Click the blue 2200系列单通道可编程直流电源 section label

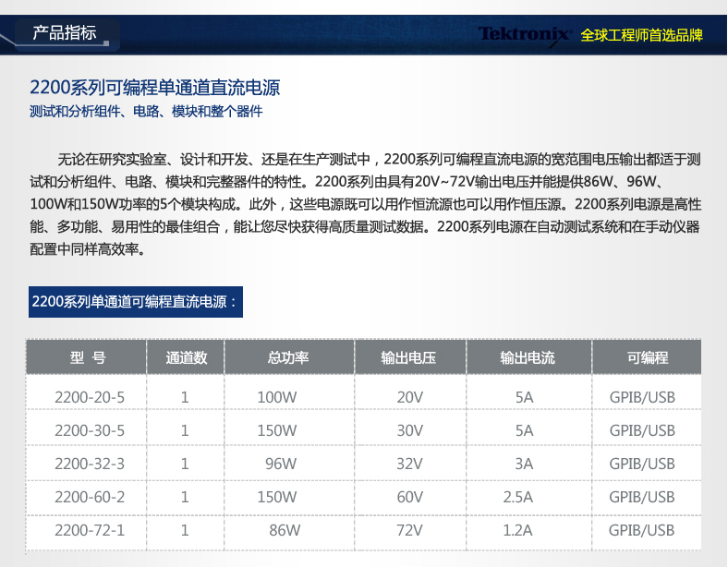[135, 301]
